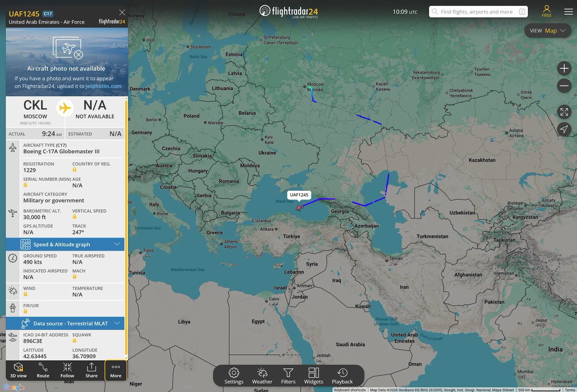Share this flight
Viewport: 577px width, 392px height.
[91, 370]
